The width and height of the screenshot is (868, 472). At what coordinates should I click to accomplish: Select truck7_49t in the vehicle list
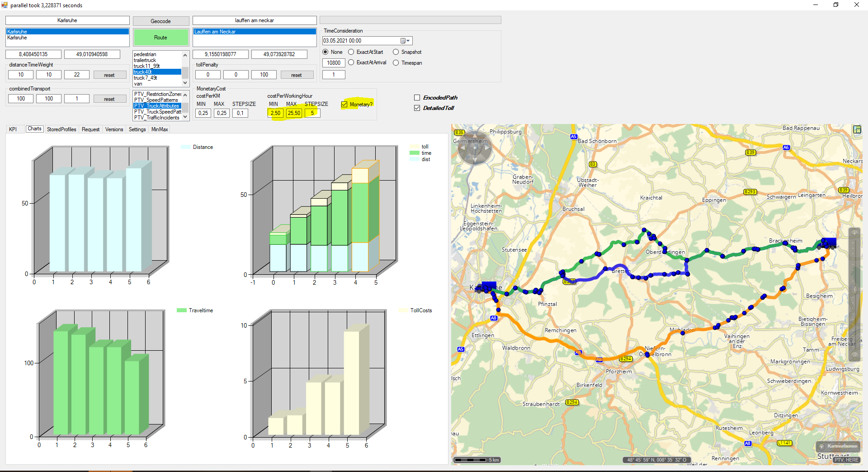coord(146,78)
